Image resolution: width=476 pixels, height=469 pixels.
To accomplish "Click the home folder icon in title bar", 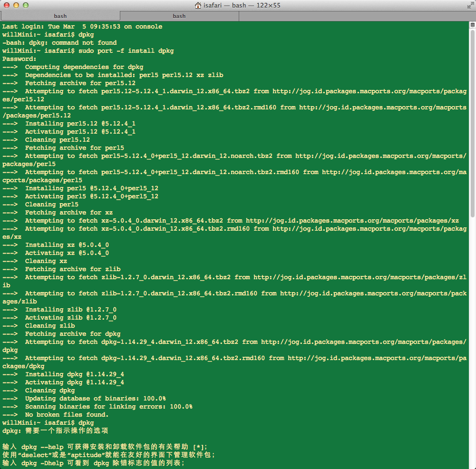I will pyautogui.click(x=198, y=5).
